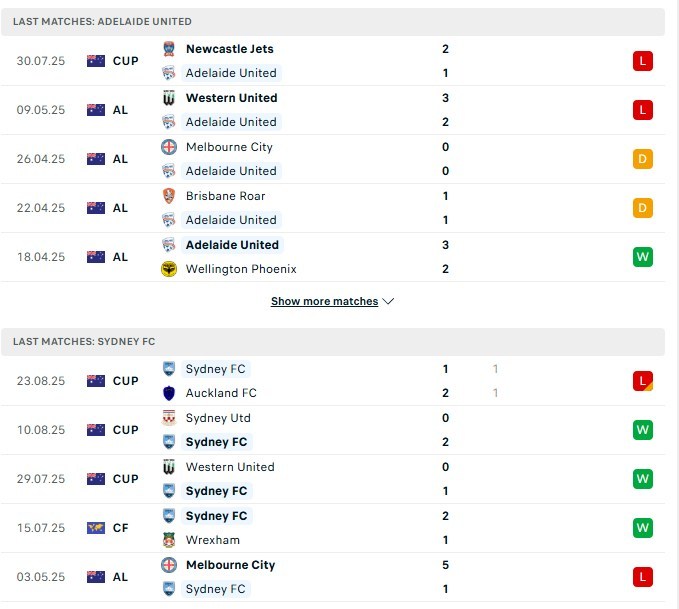
Task: Open the Newcastle Jets team link
Action: point(229,49)
